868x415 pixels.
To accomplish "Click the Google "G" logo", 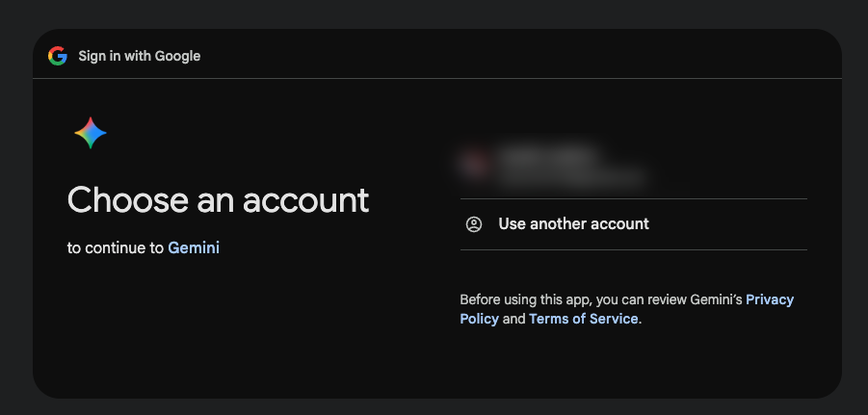I will coord(58,56).
